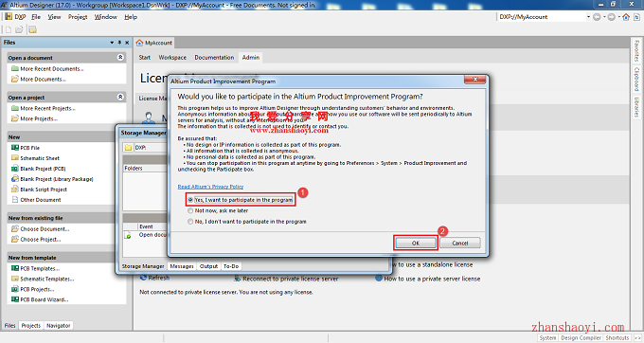
Task: Open the Clipboard side panel
Action: pos(636,80)
